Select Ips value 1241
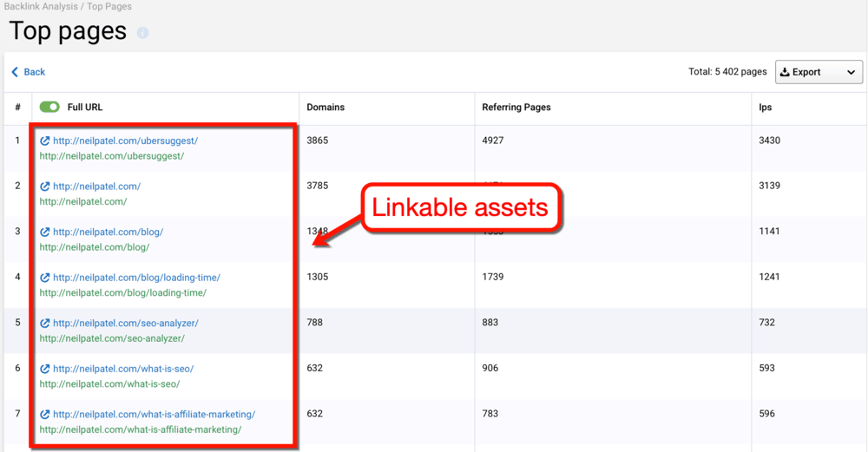This screenshot has width=868, height=452. click(769, 277)
